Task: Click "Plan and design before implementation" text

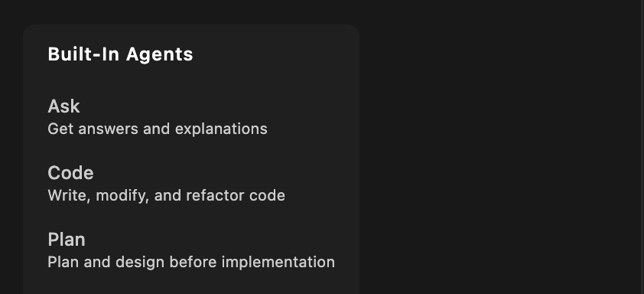Action: [191, 263]
